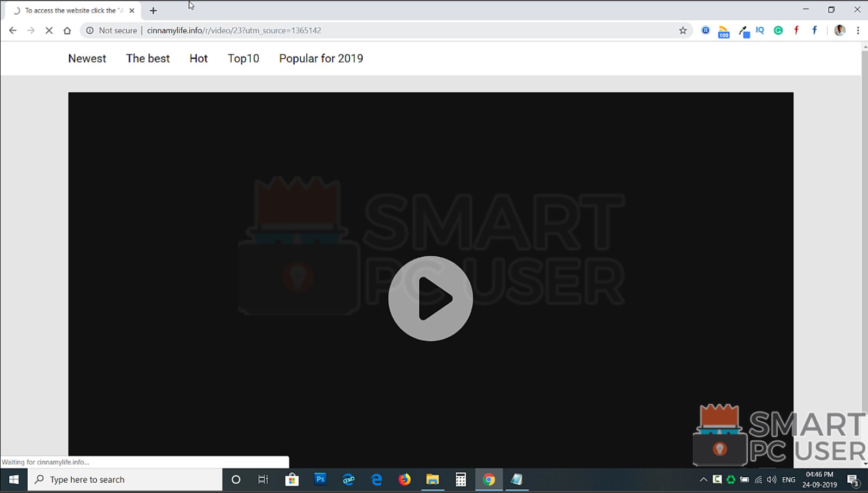Open a new browser tab
The width and height of the screenshot is (868, 493).
153,10
